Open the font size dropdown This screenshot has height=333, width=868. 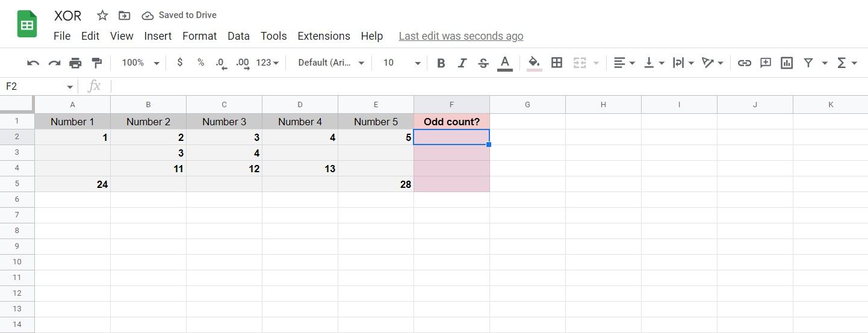(x=402, y=63)
